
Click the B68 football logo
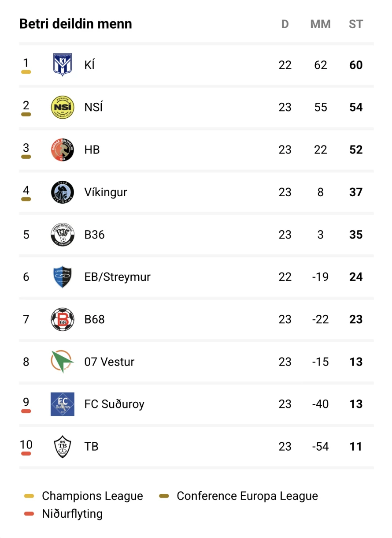coord(62,319)
